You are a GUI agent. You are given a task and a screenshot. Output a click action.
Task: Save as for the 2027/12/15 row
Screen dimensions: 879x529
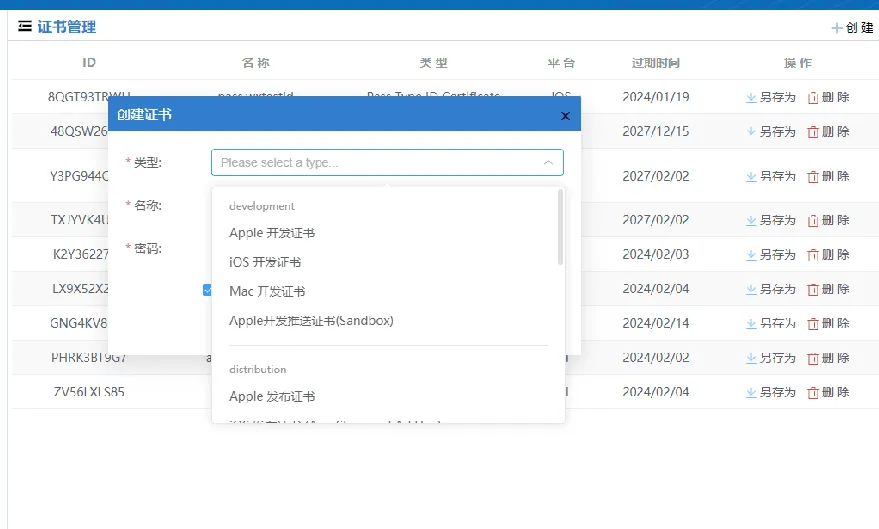770,132
